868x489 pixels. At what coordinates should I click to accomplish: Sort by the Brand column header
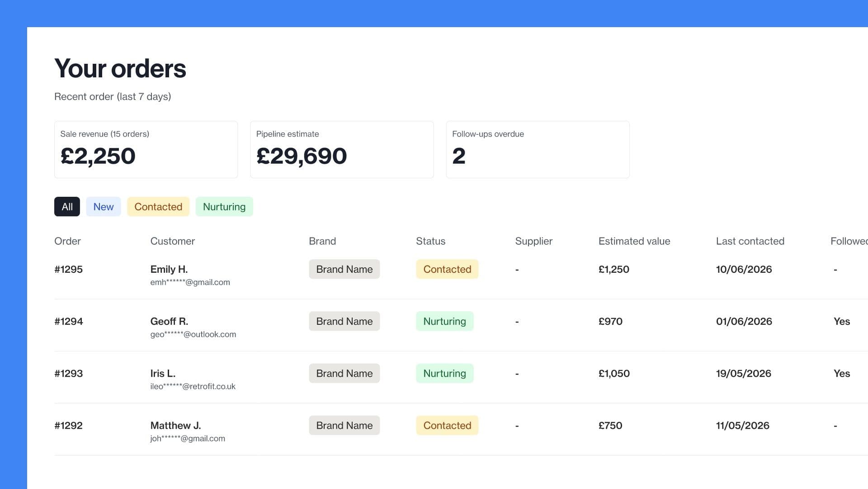click(322, 241)
